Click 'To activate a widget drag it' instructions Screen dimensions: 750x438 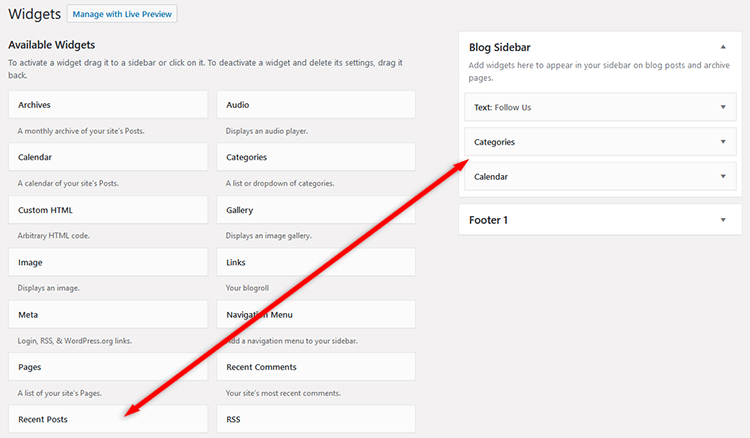[x=205, y=69]
